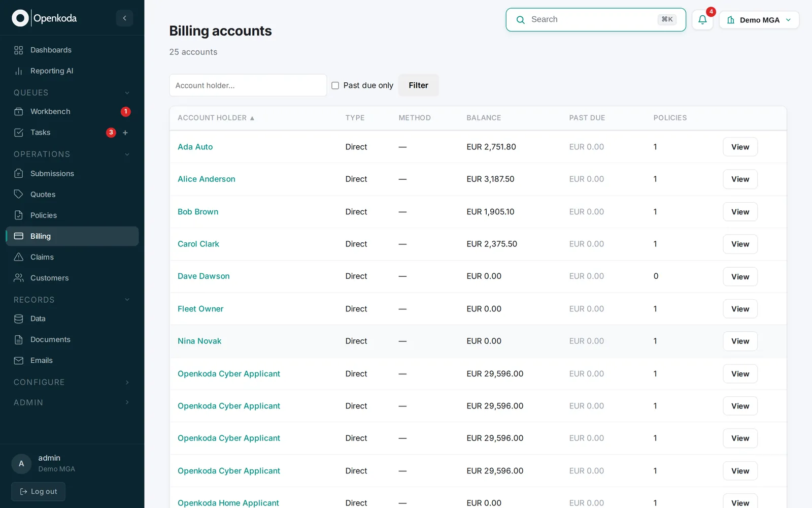Screen dimensions: 812x508
Task: Click the Emails envelope icon
Action: [x=19, y=361]
